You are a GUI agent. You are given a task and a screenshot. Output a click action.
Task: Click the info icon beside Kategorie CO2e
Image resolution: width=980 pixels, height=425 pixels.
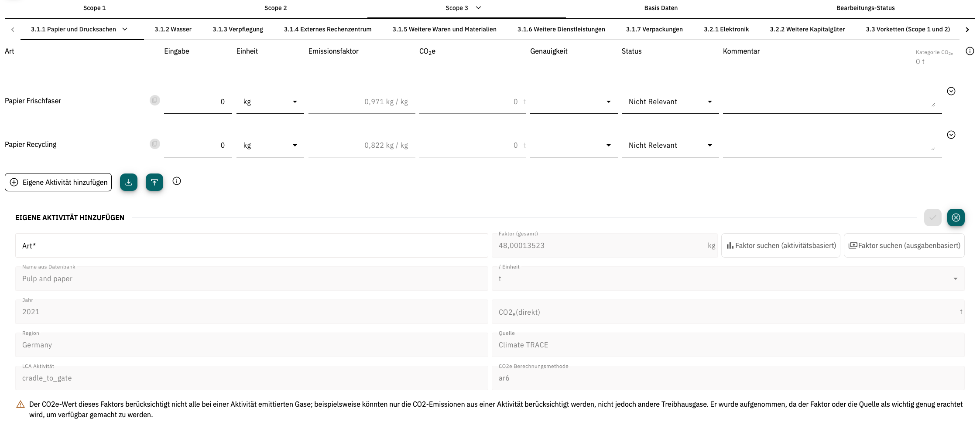[x=970, y=51]
